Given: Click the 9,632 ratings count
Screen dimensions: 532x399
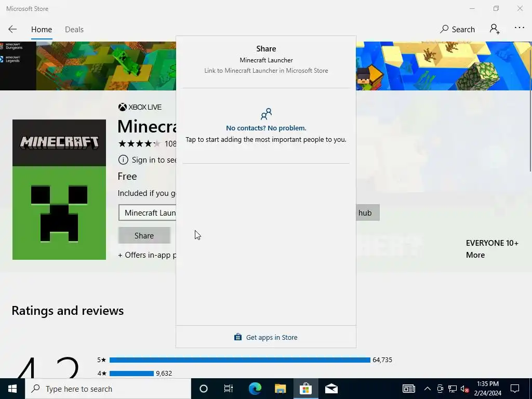Looking at the screenshot, I should pos(164,374).
